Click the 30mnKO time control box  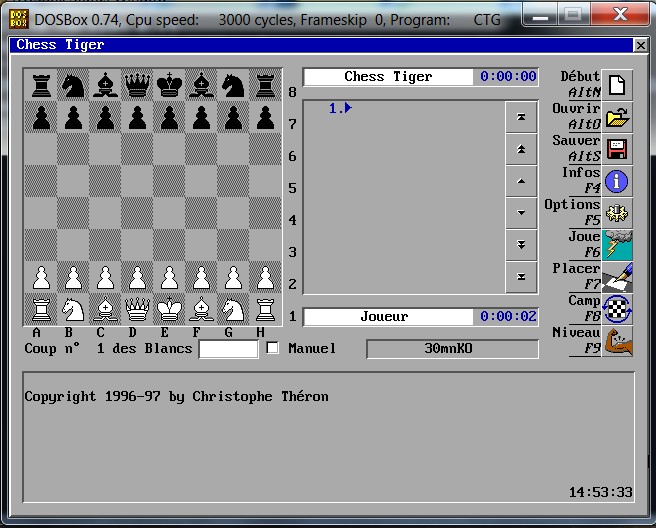point(452,349)
